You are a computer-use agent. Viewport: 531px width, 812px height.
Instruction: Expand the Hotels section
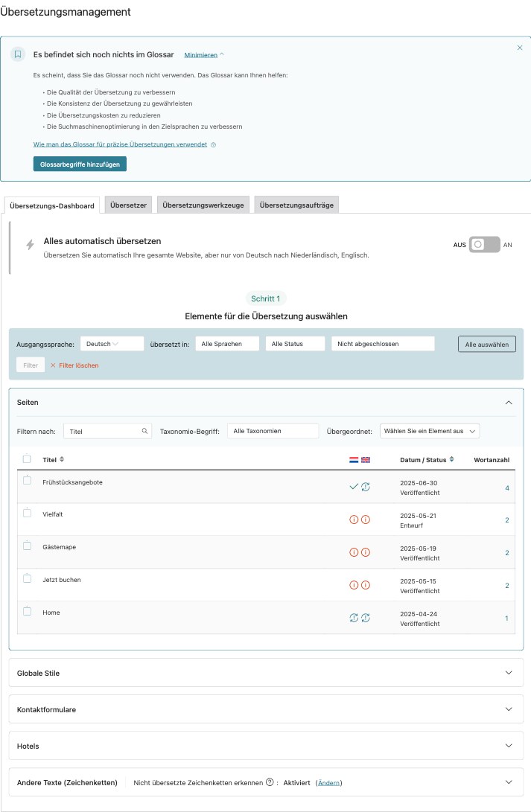pos(509,746)
